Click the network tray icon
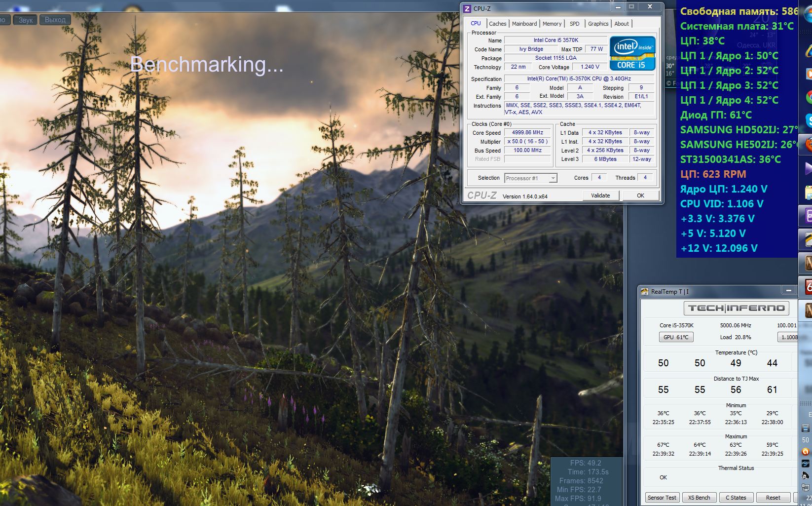The width and height of the screenshot is (812, 506). tap(806, 487)
